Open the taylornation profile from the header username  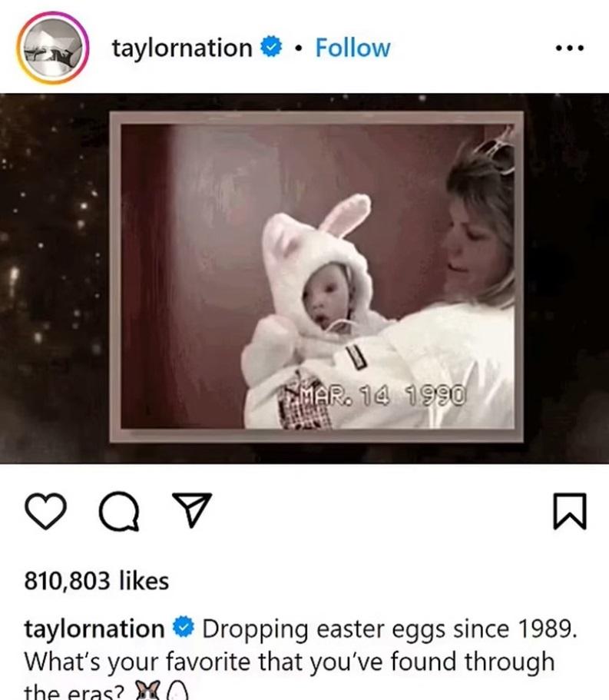pyautogui.click(x=181, y=48)
